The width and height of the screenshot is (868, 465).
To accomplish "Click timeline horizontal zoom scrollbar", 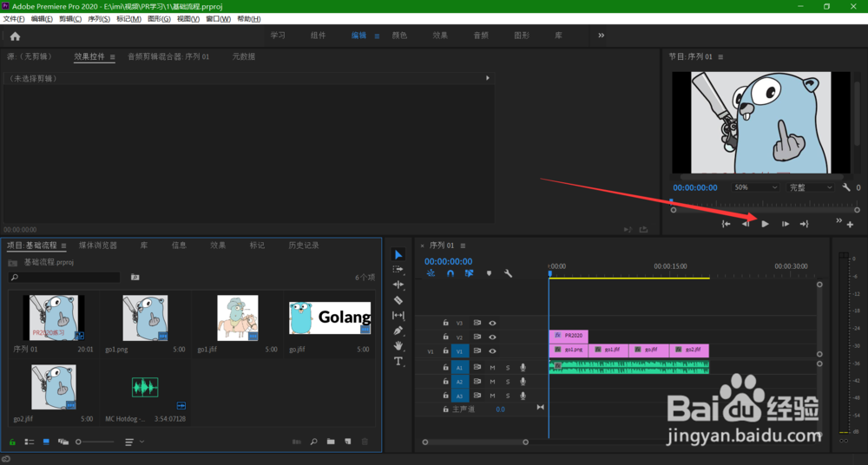I will pos(475,442).
